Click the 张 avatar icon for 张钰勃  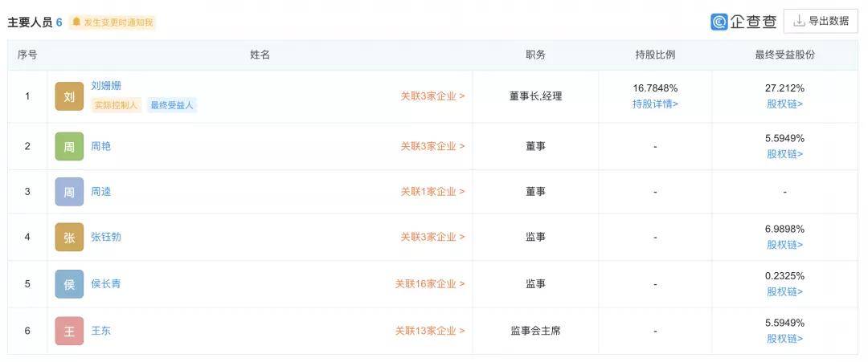[69, 237]
